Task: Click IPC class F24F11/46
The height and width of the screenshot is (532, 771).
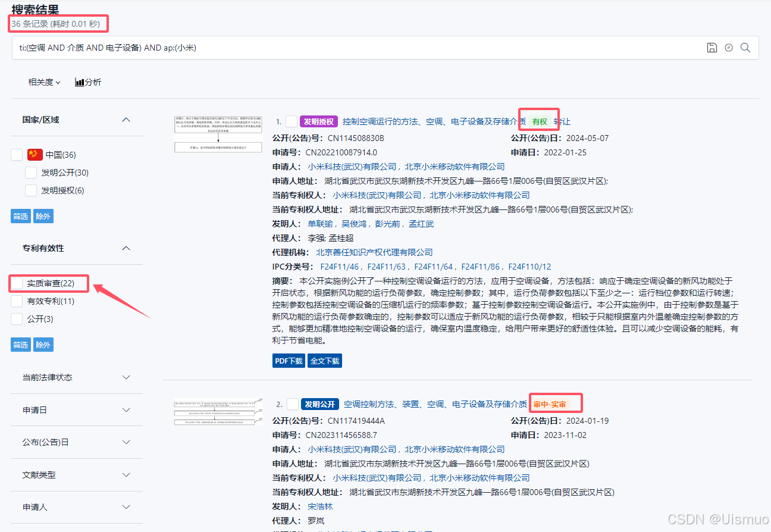Action: tap(340, 267)
